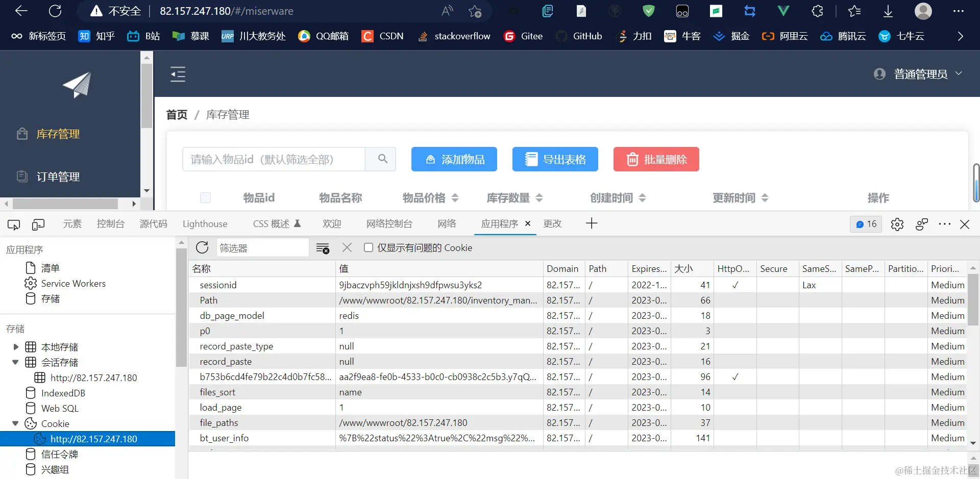Switch to the 源代码 tab
Screen dimensions: 980x479
pos(153,224)
